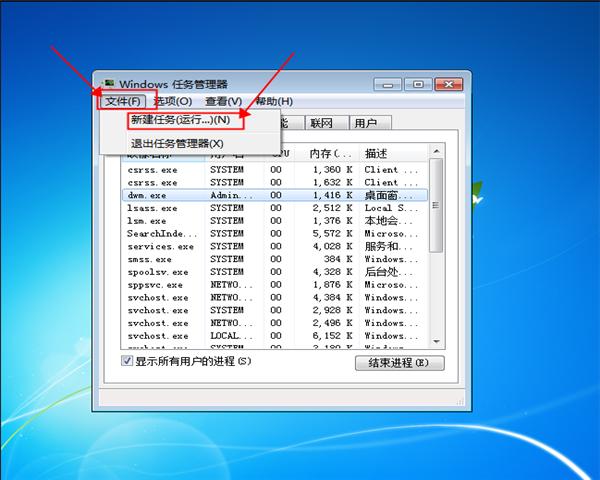Select the services.exe process
The height and width of the screenshot is (480, 600).
[274, 246]
